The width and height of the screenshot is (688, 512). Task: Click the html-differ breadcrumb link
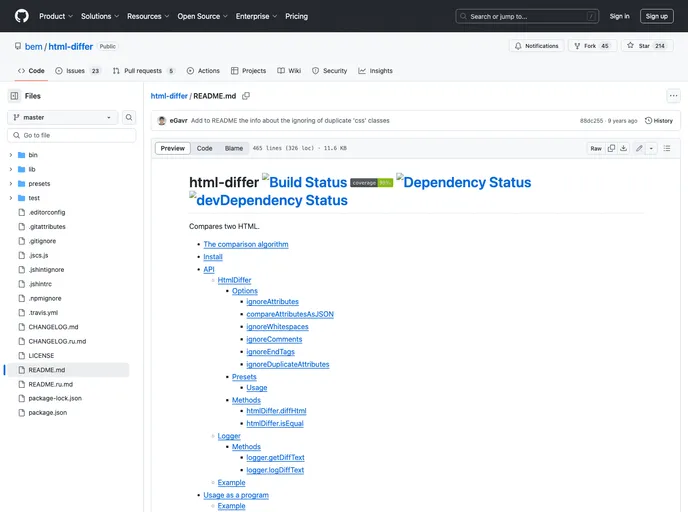click(x=169, y=96)
